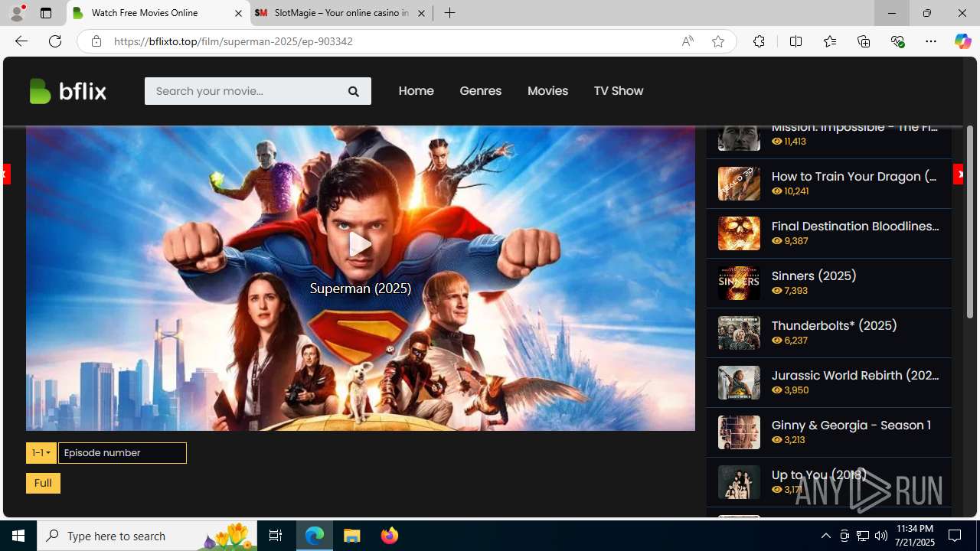
Task: Open Sinners (2025) title
Action: [x=814, y=275]
